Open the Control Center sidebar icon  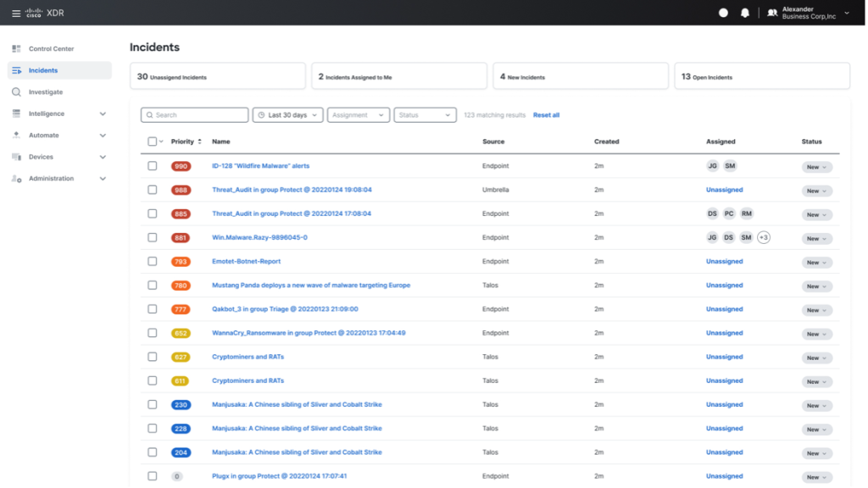click(14, 48)
